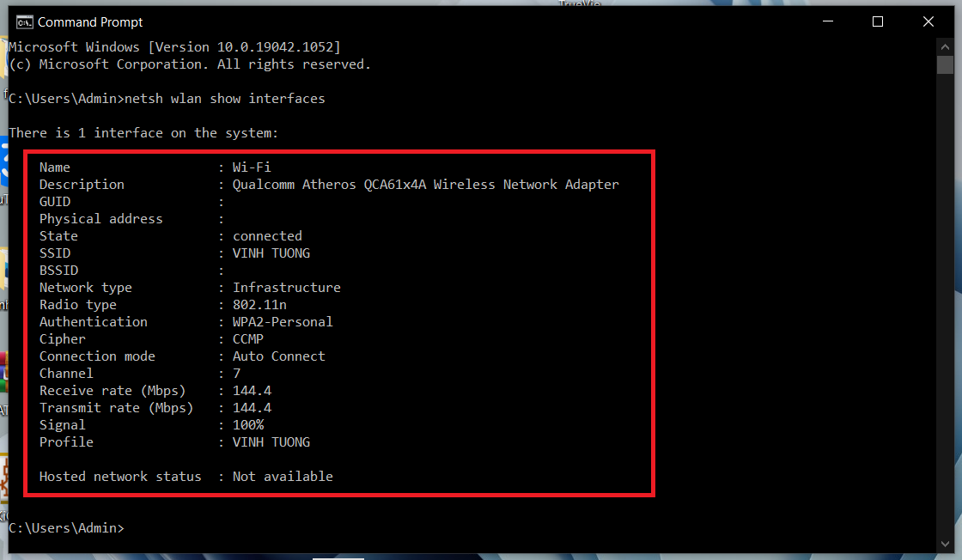Click the SSID value 'VINH TUONG'
The height and width of the screenshot is (560, 962).
271,253
